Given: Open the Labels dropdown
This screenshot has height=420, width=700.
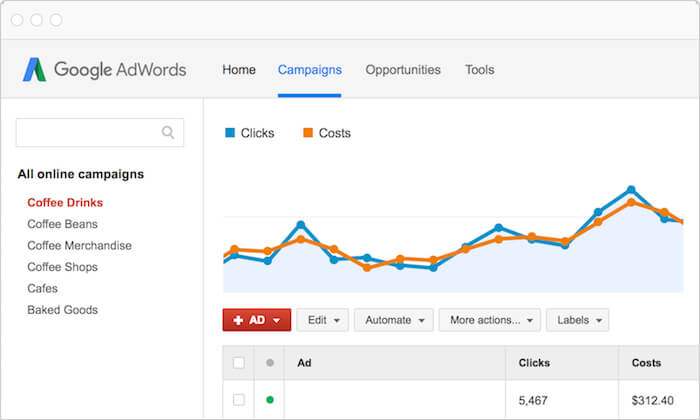Looking at the screenshot, I should pos(578,320).
